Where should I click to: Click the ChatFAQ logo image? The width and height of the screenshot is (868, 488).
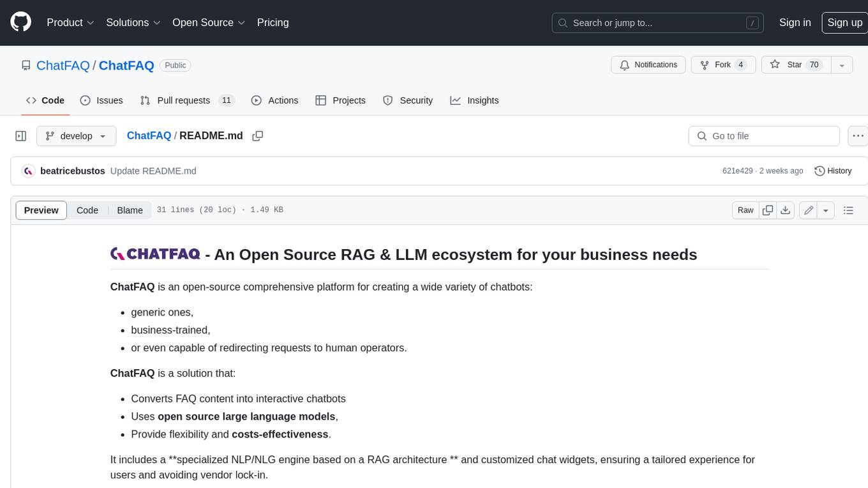point(155,254)
